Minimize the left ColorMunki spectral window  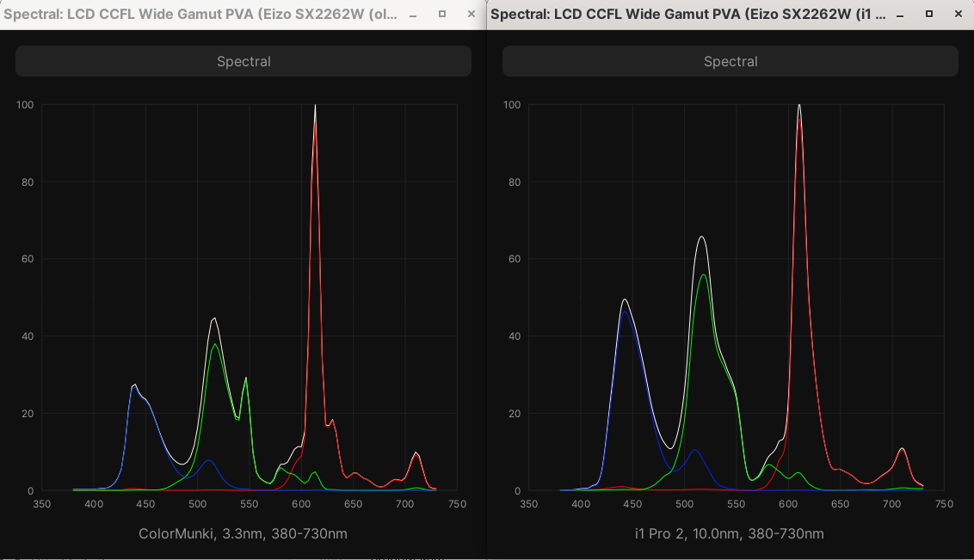click(x=414, y=15)
